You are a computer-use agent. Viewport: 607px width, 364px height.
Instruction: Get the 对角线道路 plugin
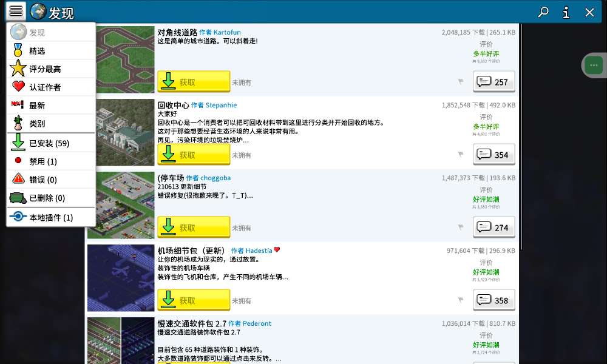(x=194, y=81)
